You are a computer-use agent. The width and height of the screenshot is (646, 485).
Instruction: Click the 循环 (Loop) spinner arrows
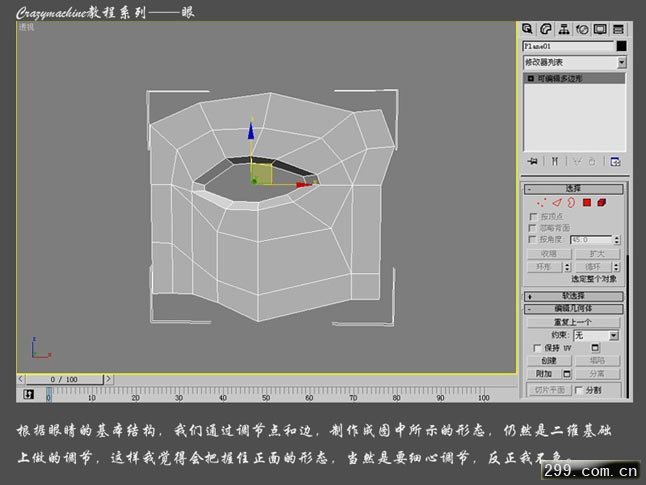point(616,267)
